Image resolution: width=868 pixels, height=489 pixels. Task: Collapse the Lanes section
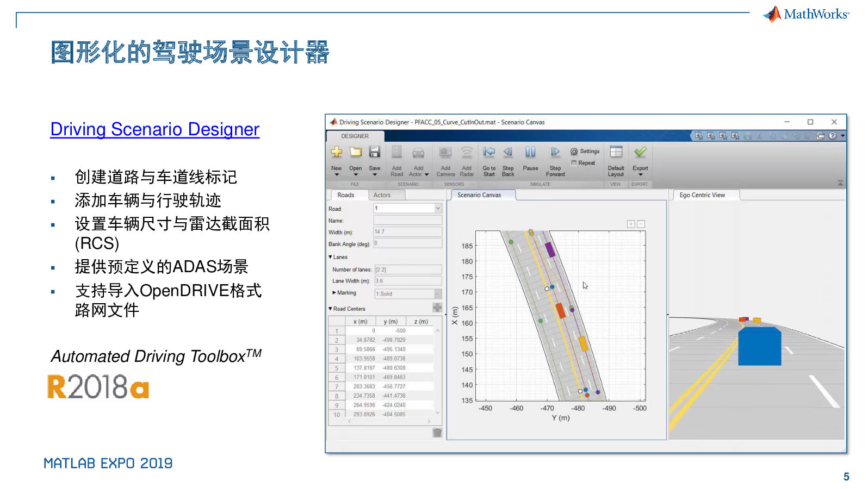click(330, 257)
